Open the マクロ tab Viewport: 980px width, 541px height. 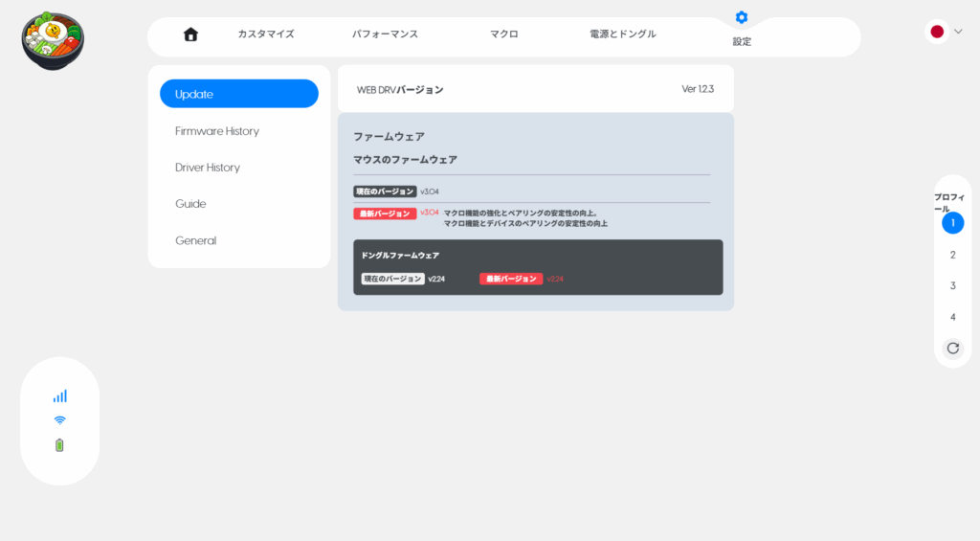click(x=504, y=34)
